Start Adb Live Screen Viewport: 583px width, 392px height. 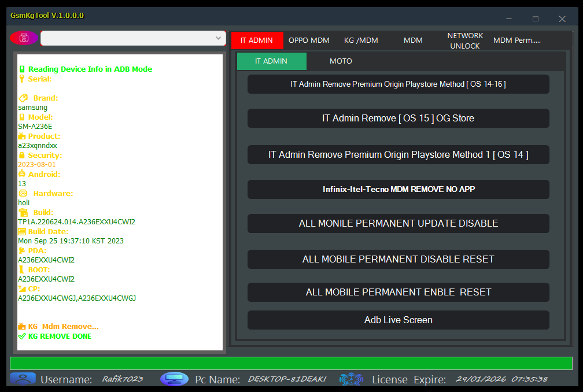coord(398,320)
